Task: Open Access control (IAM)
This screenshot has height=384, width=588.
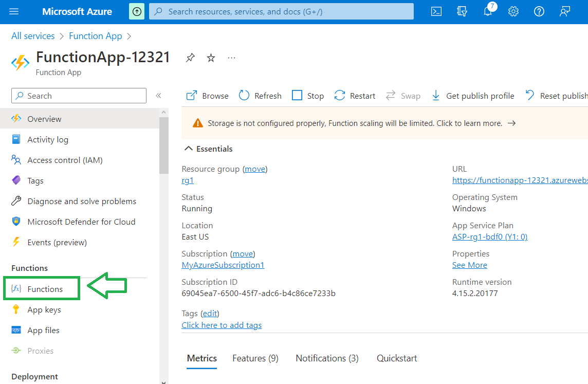Action: pos(80,160)
